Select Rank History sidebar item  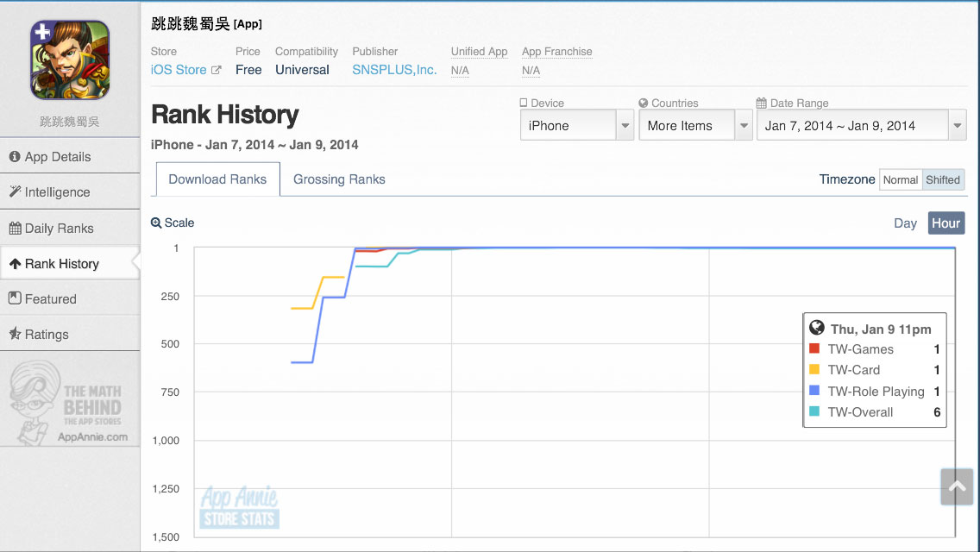(x=69, y=264)
